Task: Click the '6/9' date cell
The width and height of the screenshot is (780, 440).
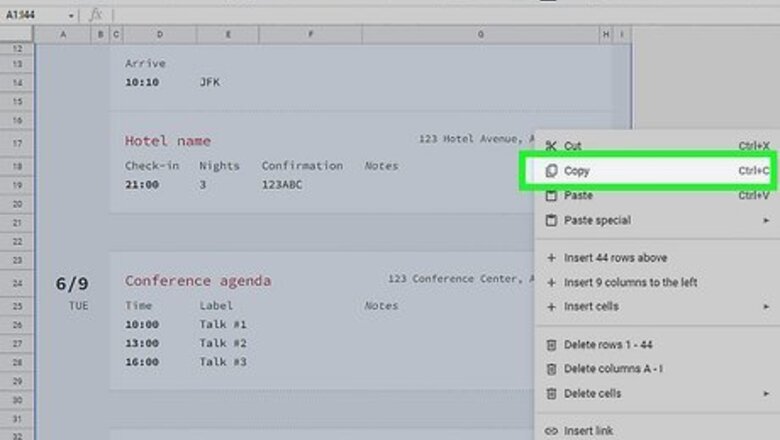Action: 72,284
